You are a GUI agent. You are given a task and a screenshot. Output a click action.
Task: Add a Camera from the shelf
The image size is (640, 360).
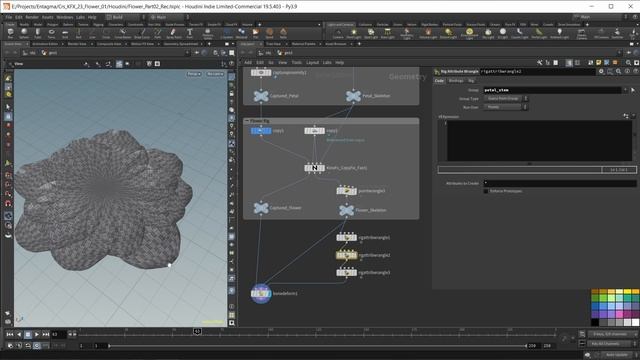338,33
